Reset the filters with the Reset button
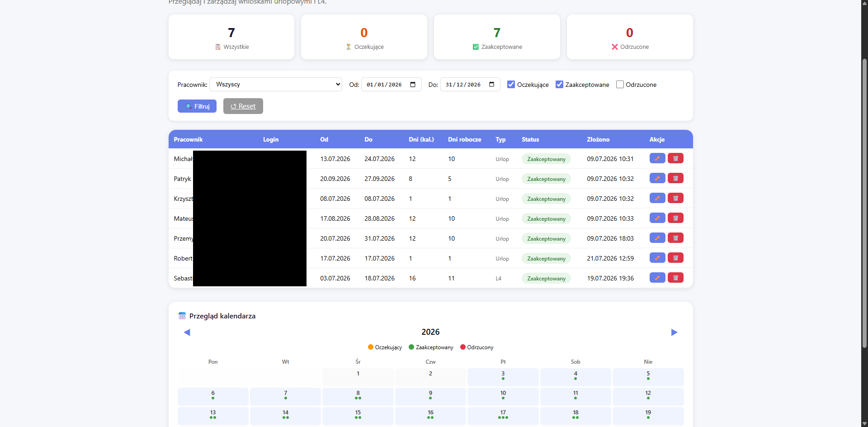This screenshot has height=427, width=868. click(x=243, y=106)
